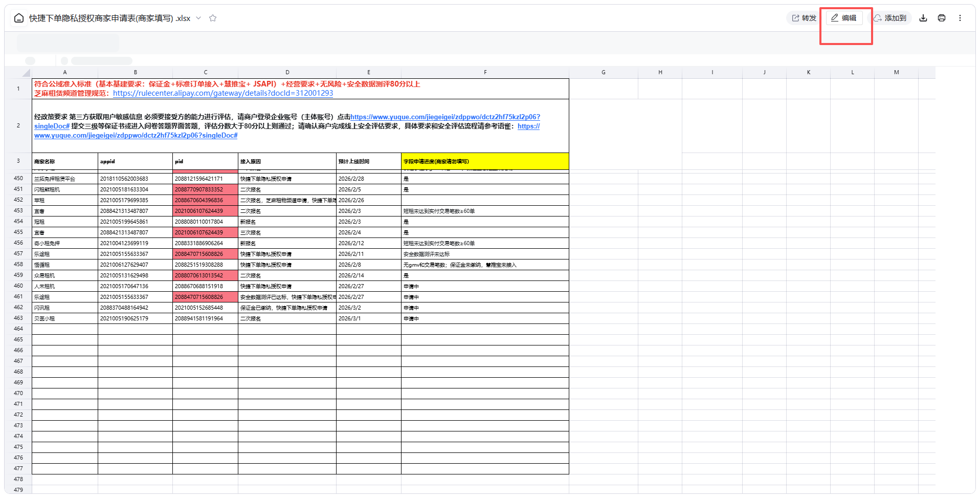Expand the file name dropdown chevron
This screenshot has height=498, width=980.
pyautogui.click(x=198, y=18)
